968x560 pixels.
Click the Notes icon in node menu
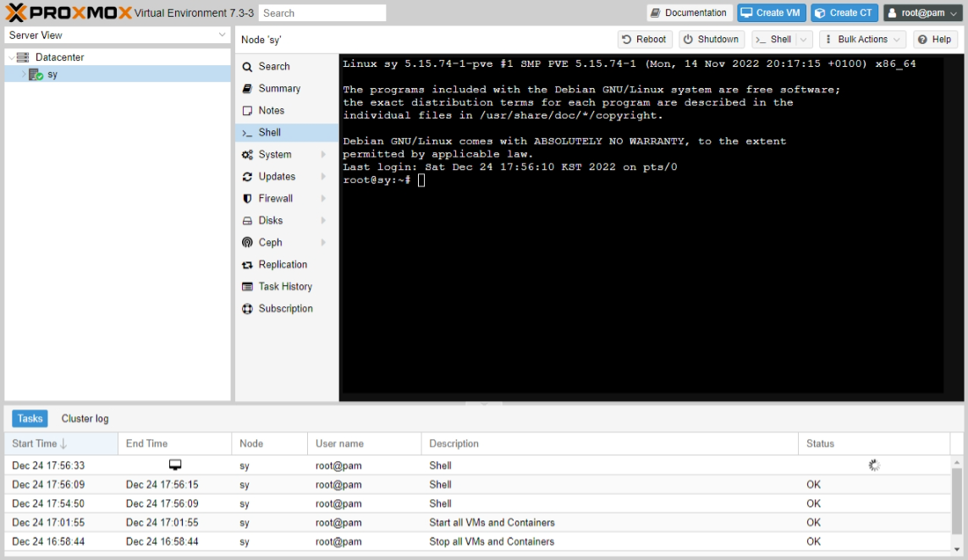(x=247, y=111)
